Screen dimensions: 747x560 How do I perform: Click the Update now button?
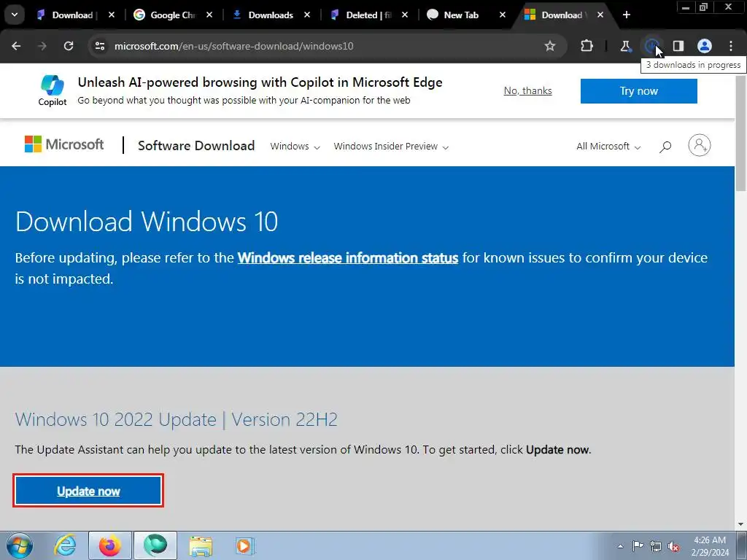coord(88,491)
